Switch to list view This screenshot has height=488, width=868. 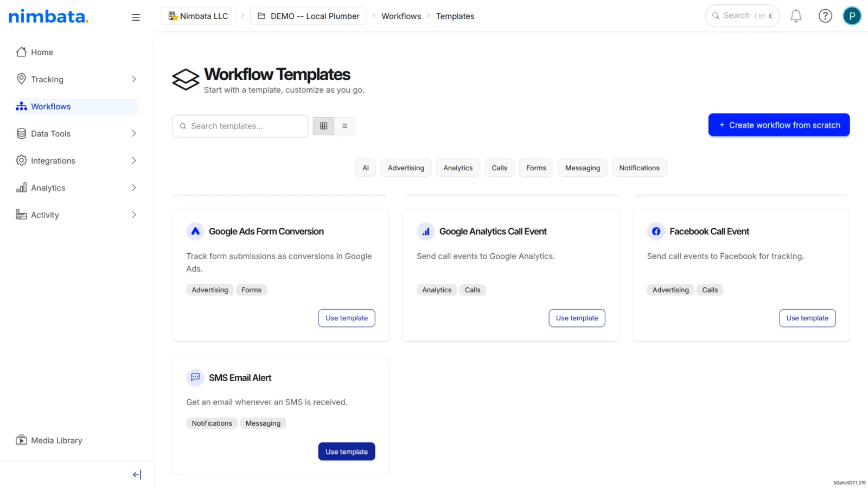[344, 126]
